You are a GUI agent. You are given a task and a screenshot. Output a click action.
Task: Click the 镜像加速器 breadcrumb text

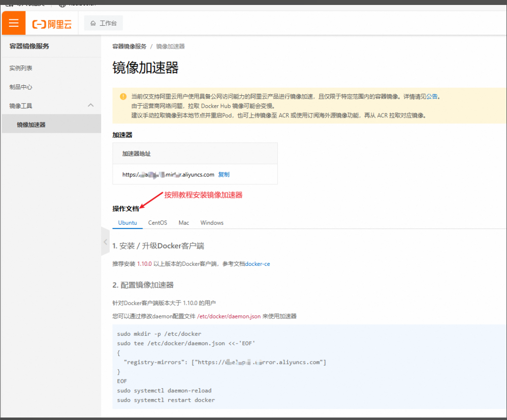point(170,47)
